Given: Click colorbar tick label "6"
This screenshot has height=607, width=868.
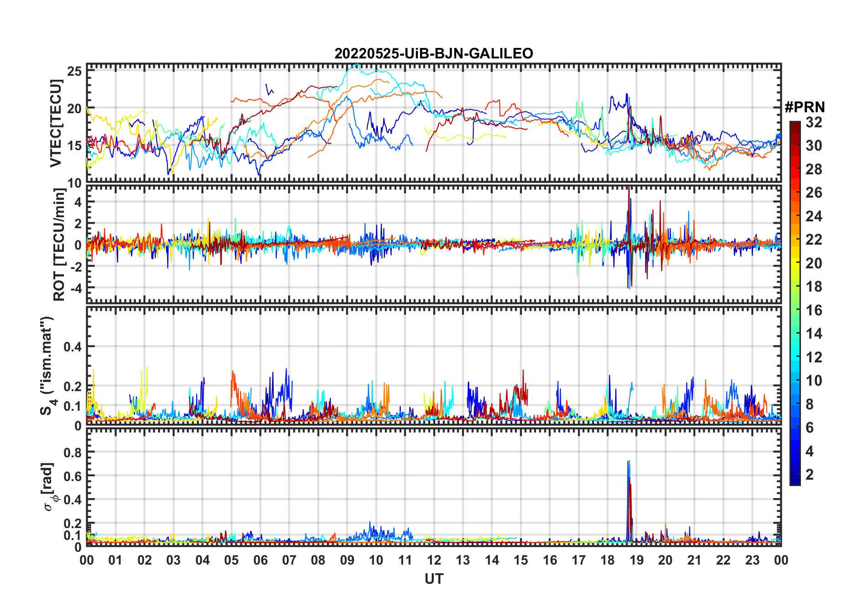Looking at the screenshot, I should tap(810, 428).
